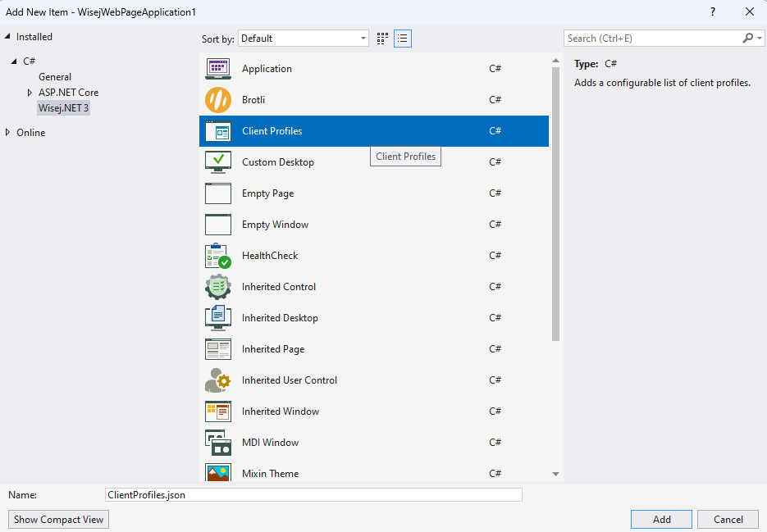Click the Inherited Control gear icon
Viewport: 767px width, 532px height.
(218, 287)
